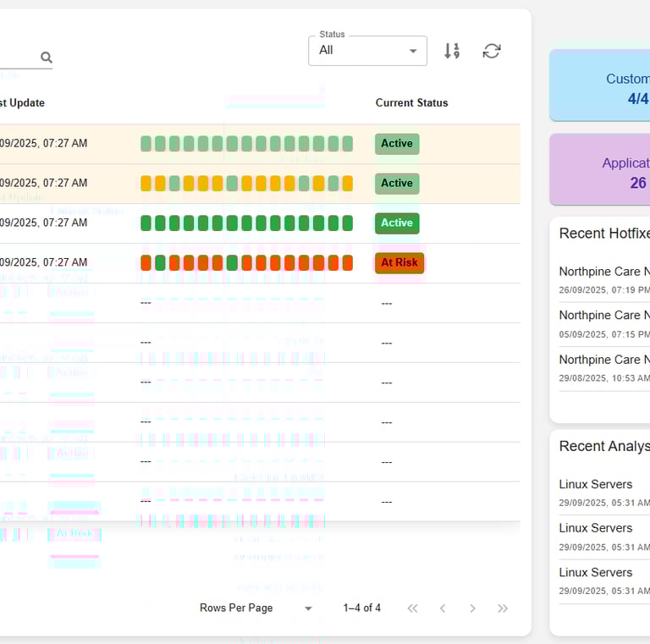Click the bright green Active badge

pyautogui.click(x=397, y=223)
